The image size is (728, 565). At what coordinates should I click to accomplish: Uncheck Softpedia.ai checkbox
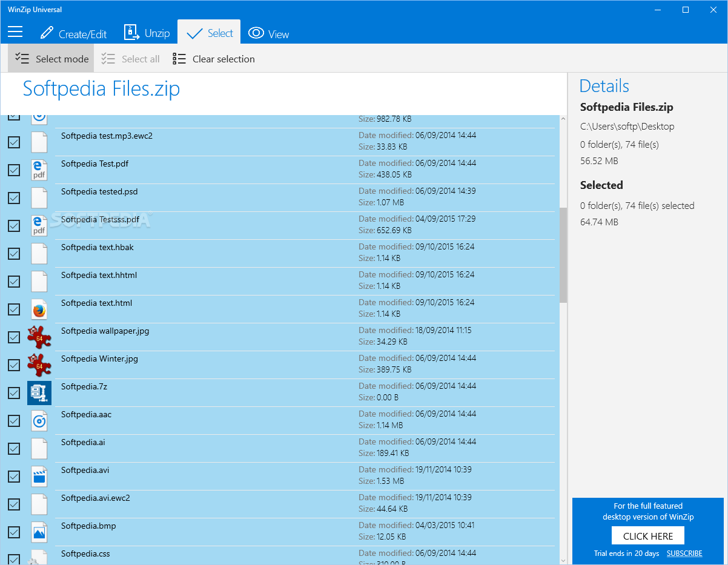coord(14,449)
